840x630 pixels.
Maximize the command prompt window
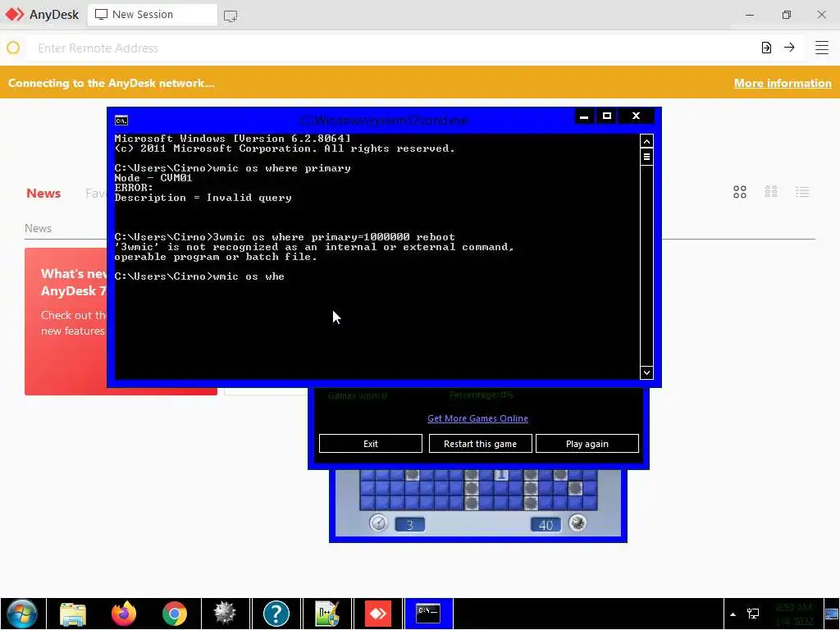coord(606,116)
